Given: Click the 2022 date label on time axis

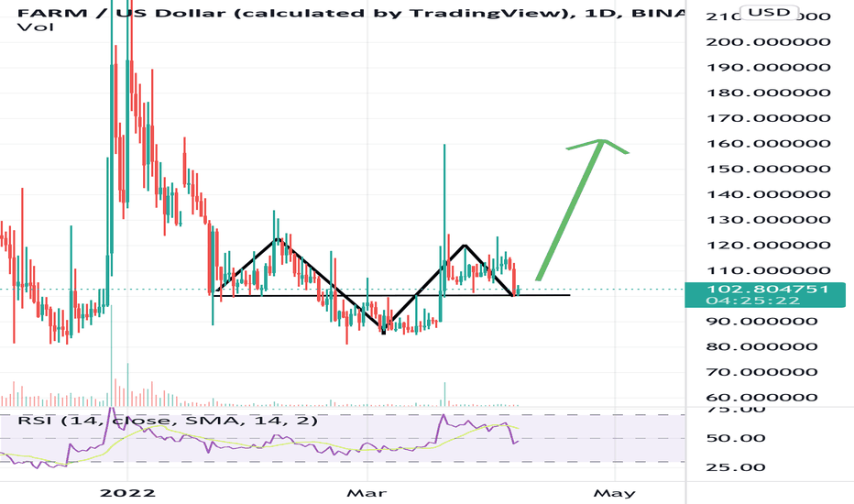Looking at the screenshot, I should point(127,493).
